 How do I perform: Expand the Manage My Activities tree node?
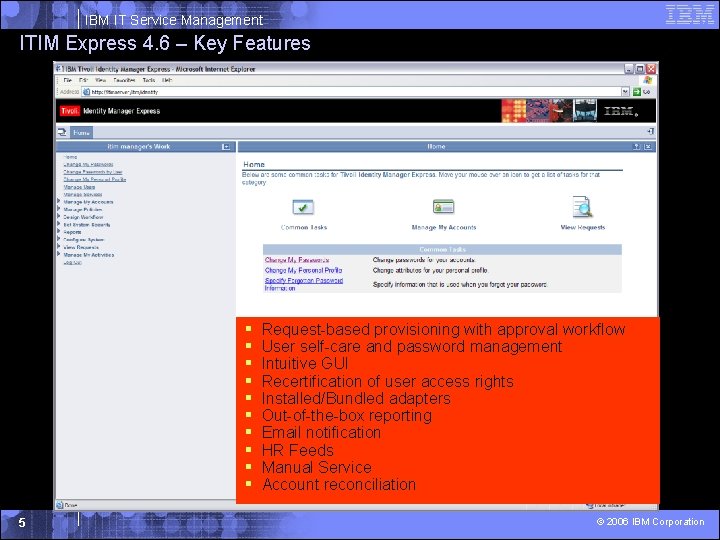coord(59,254)
